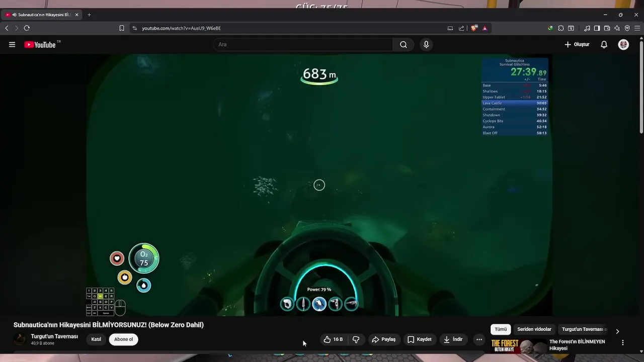Image resolution: width=644 pixels, height=362 pixels.
Task: Select the Tümü filter chip
Action: point(501,329)
